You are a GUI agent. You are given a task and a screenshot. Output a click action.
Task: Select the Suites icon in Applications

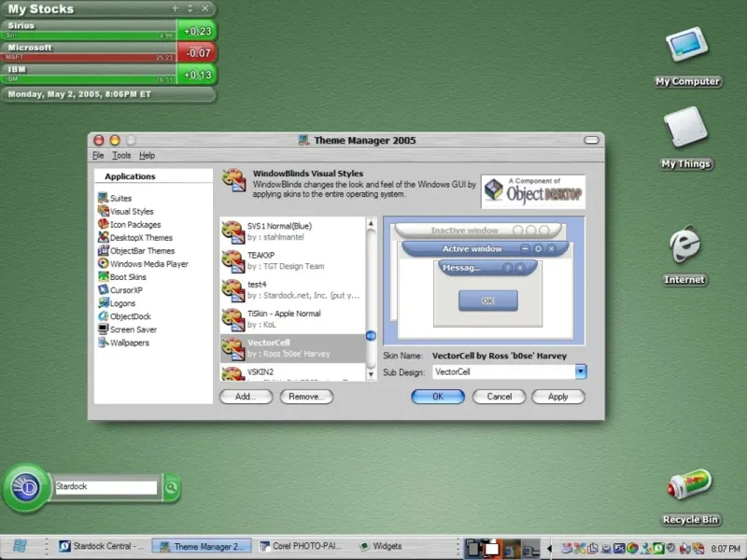[103, 198]
